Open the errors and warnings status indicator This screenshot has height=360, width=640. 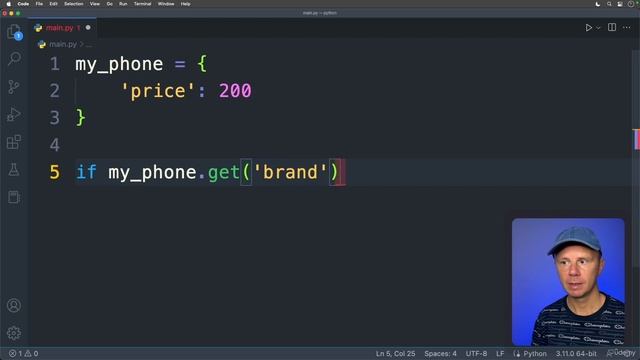coord(24,353)
